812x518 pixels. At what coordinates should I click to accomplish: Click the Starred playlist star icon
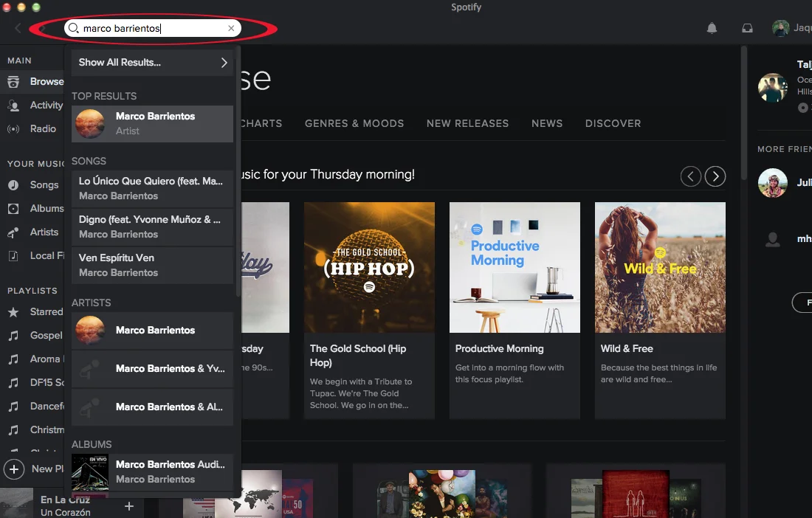pos(13,312)
